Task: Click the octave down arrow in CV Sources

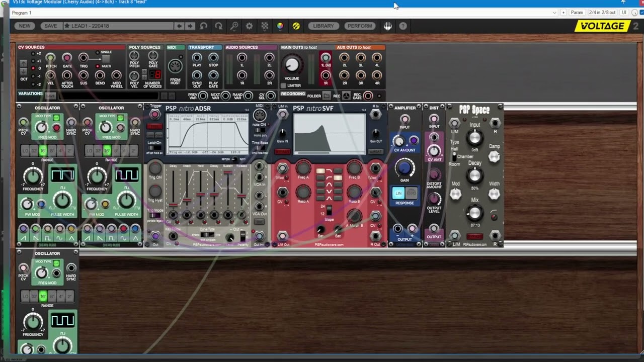Action: click(23, 71)
